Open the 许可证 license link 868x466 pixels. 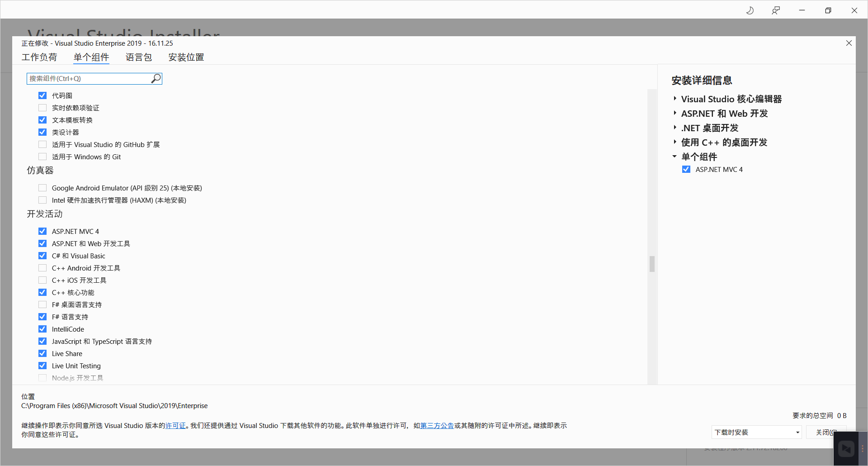pyautogui.click(x=175, y=426)
